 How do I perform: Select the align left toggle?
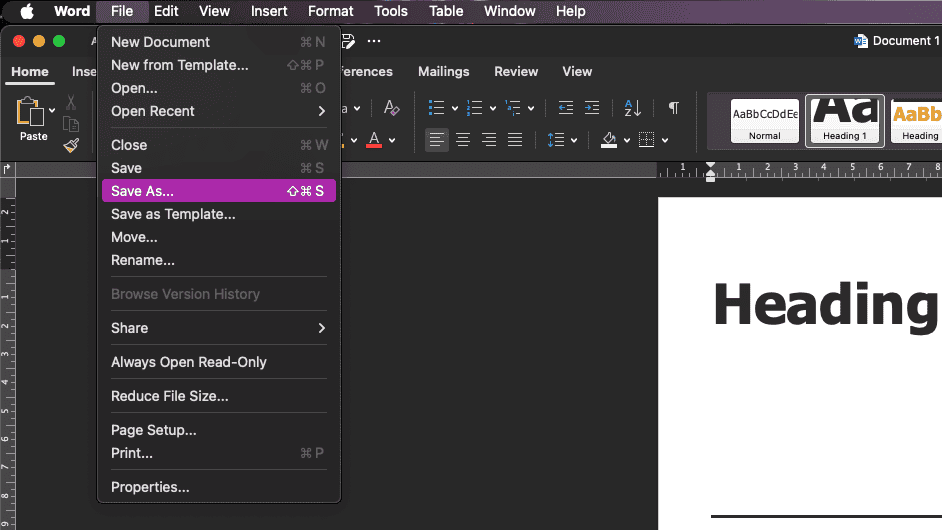(x=437, y=140)
